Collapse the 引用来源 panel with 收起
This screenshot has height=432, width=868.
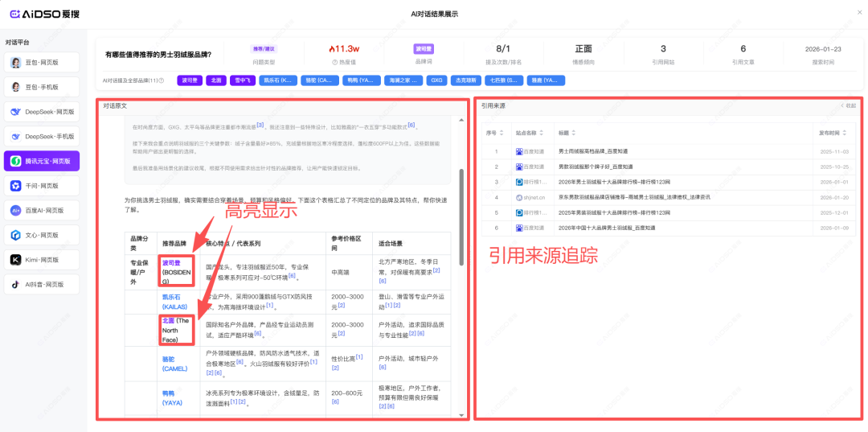(x=848, y=105)
